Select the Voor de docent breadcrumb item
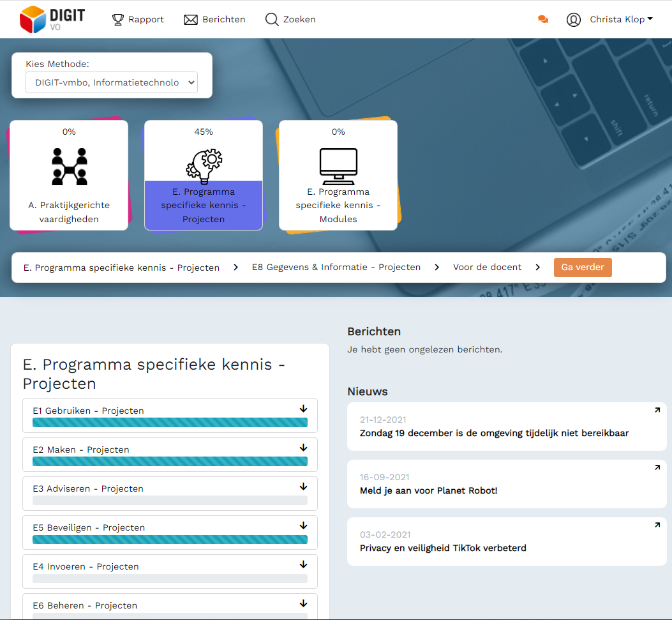This screenshot has width=672, height=620. coord(487,267)
